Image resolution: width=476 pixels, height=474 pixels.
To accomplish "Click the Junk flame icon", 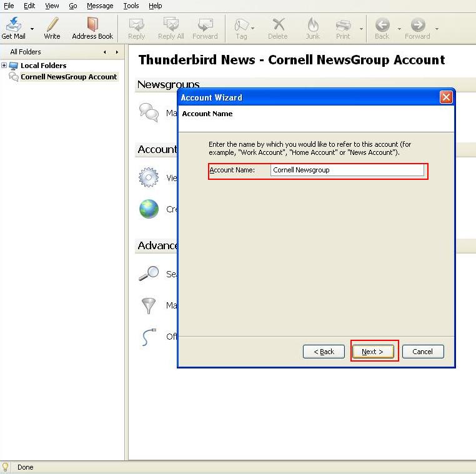I will coord(312,26).
